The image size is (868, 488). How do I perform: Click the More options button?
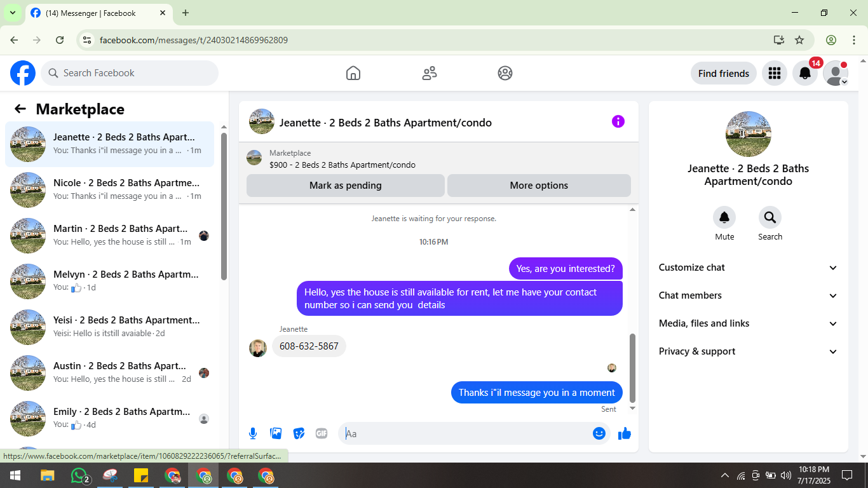tap(539, 186)
